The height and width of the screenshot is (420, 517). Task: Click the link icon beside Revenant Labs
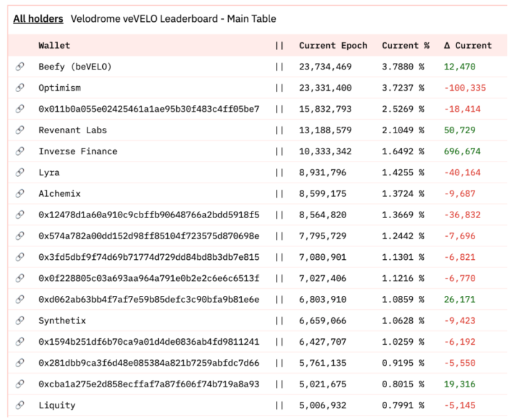coord(20,130)
